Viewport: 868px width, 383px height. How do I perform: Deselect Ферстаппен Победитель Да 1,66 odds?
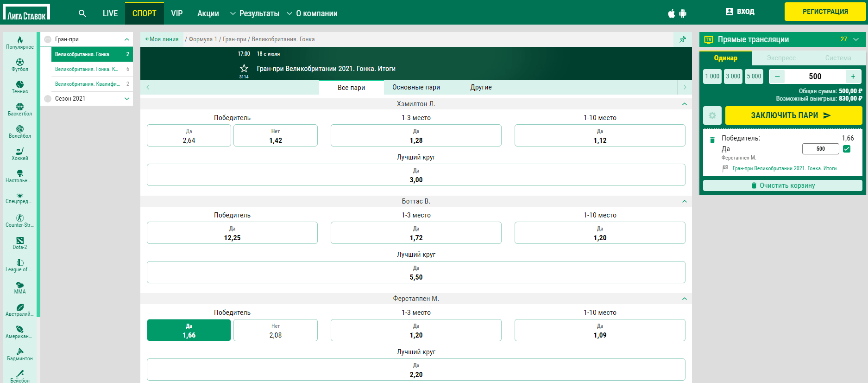tap(189, 330)
